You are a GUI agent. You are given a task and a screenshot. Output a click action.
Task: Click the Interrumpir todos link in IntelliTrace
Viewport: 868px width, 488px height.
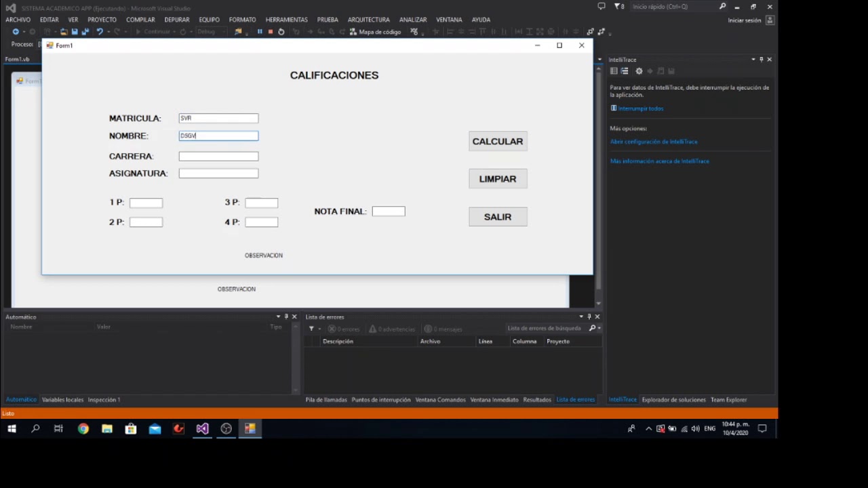tap(641, 108)
